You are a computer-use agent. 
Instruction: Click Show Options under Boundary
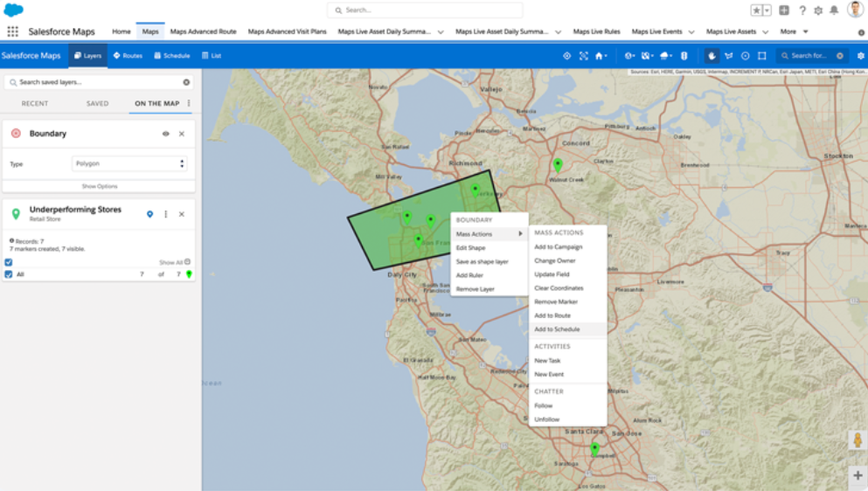coord(100,187)
